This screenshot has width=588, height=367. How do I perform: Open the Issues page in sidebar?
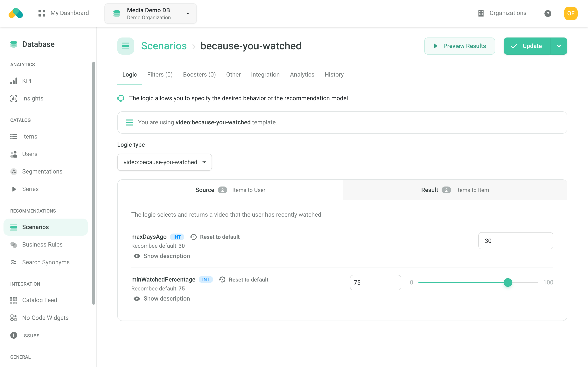(31, 335)
